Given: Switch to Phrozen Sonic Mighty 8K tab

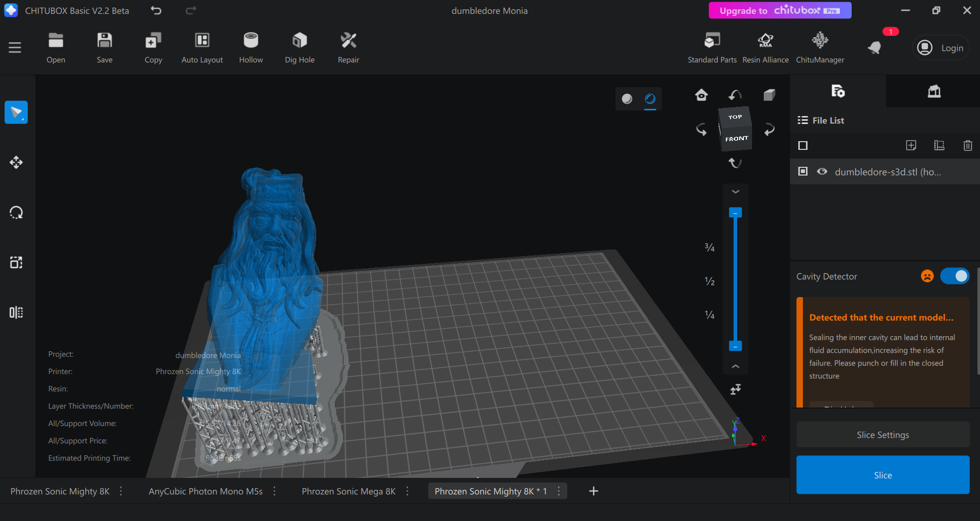Looking at the screenshot, I should pyautogui.click(x=60, y=491).
